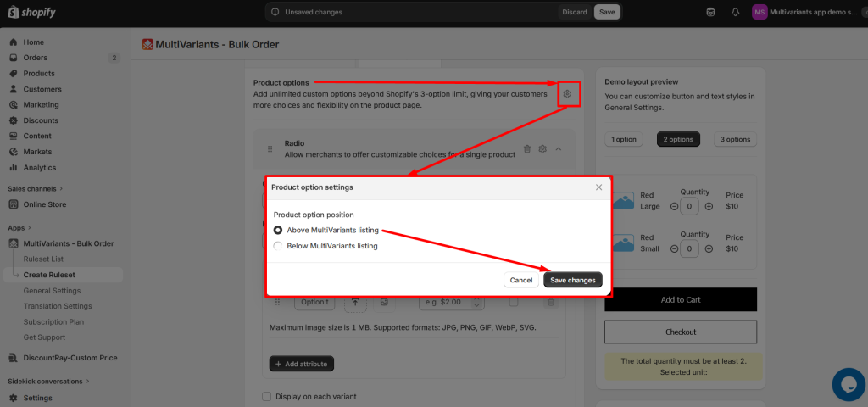This screenshot has width=868, height=407.
Task: Close the Product option settings dialog
Action: pyautogui.click(x=598, y=187)
